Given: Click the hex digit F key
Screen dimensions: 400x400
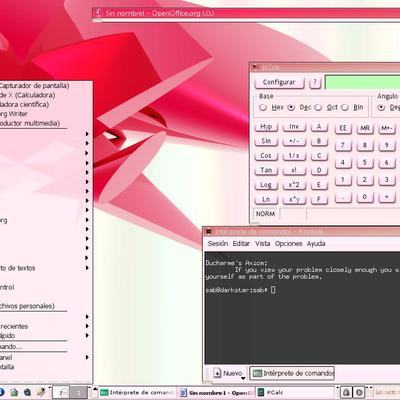Looking at the screenshot, I should coord(319,200).
